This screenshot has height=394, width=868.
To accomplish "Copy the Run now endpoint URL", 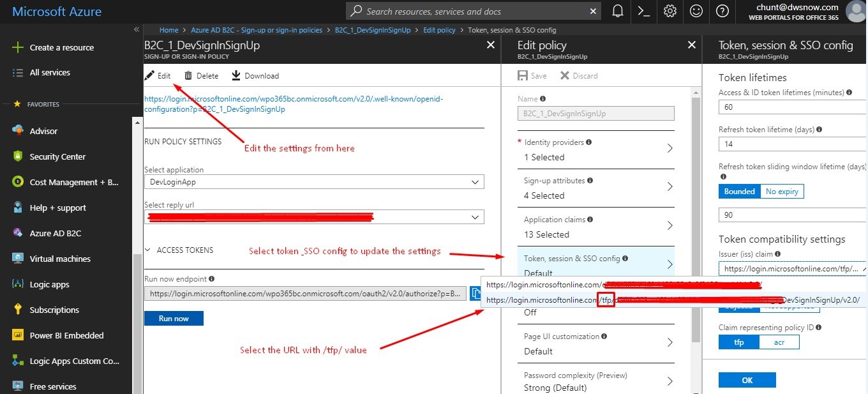I will tap(475, 293).
